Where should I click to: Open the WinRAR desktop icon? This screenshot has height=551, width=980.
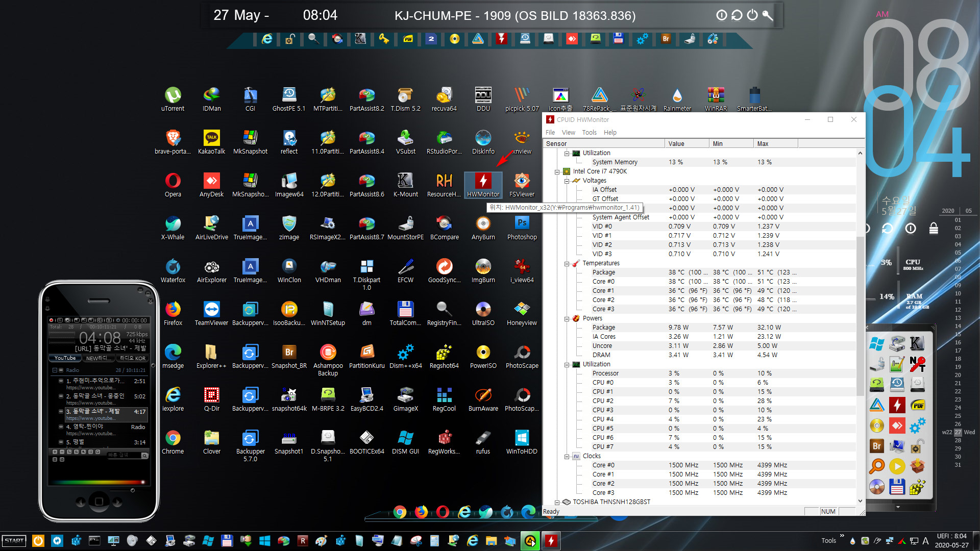pyautogui.click(x=716, y=99)
